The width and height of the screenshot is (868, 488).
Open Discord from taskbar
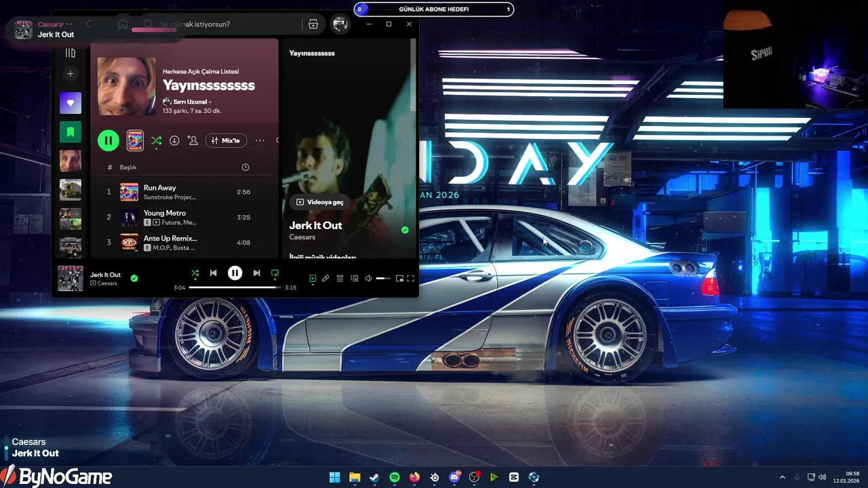(454, 477)
